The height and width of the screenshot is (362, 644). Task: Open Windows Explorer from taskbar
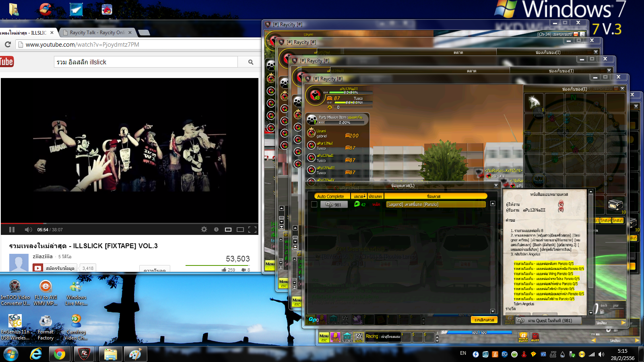(x=110, y=354)
